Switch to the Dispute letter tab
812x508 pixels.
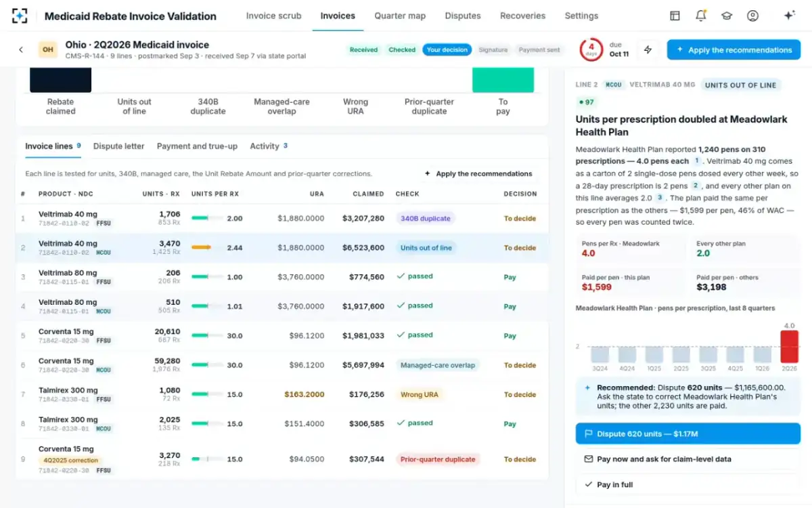118,146
